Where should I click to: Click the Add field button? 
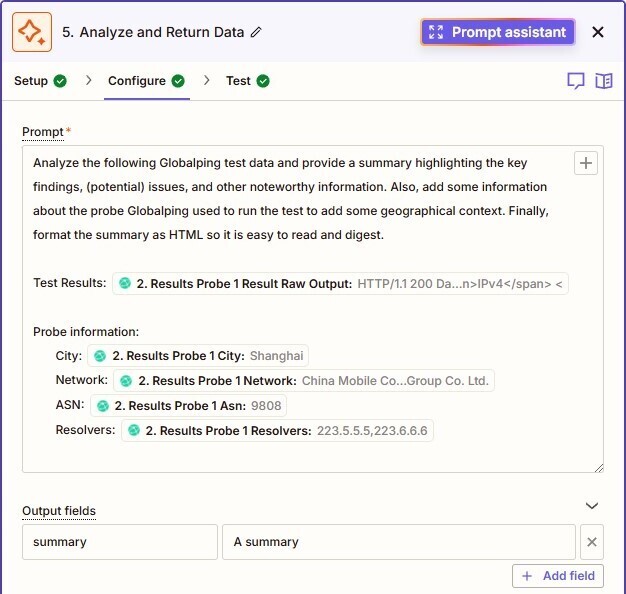(x=558, y=576)
